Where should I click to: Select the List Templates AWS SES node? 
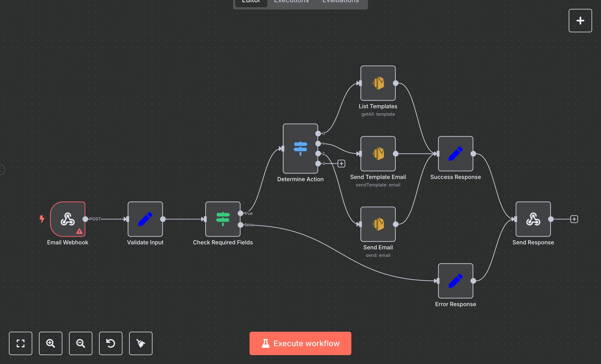point(378,83)
